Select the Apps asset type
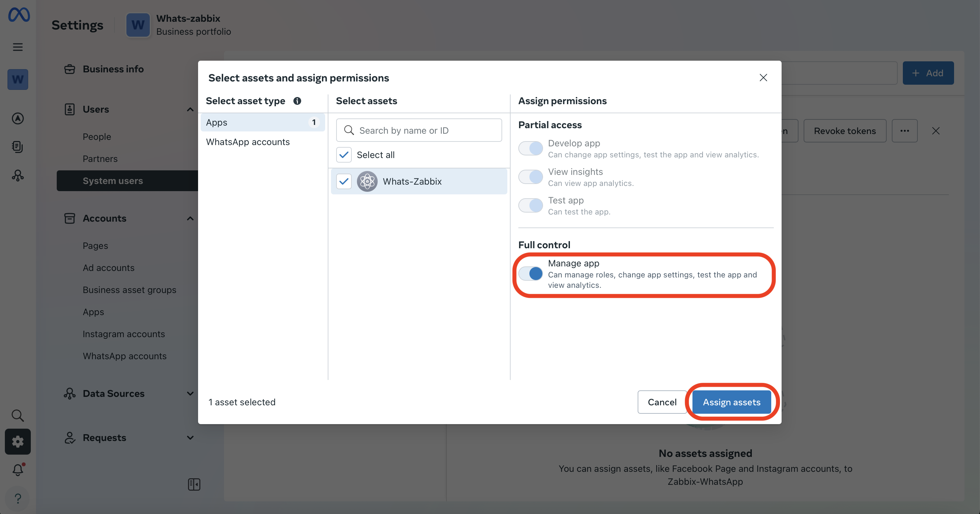980x514 pixels. [263, 123]
